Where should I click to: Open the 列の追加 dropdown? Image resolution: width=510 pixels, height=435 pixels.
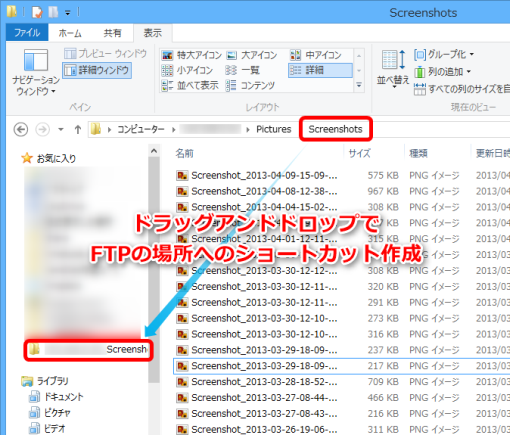click(x=443, y=72)
